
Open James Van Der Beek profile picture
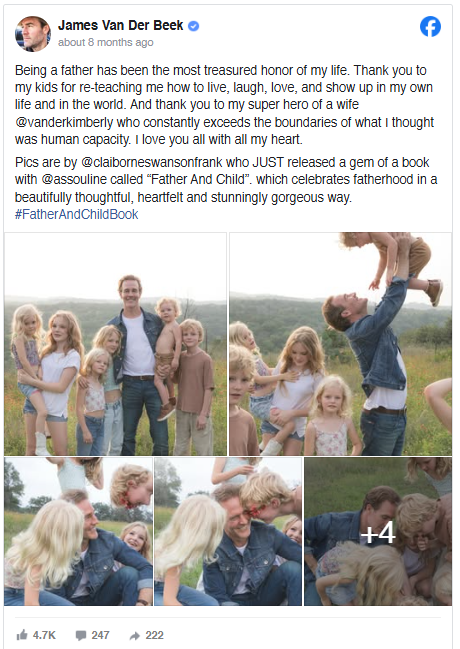tap(33, 34)
